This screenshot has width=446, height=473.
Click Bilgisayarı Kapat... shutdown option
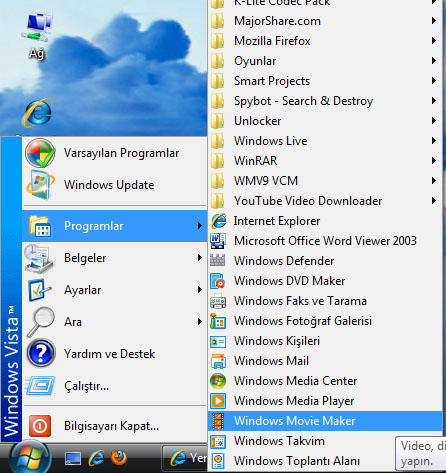(114, 426)
